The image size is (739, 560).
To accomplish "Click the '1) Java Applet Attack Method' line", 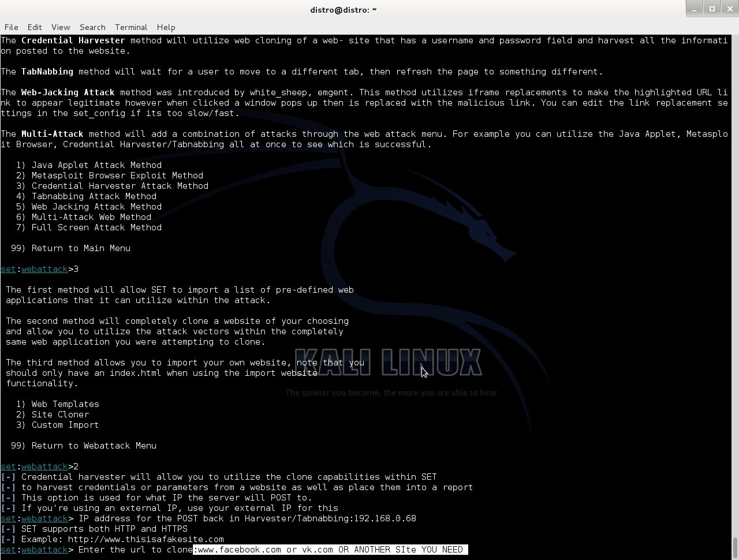I will 89,165.
